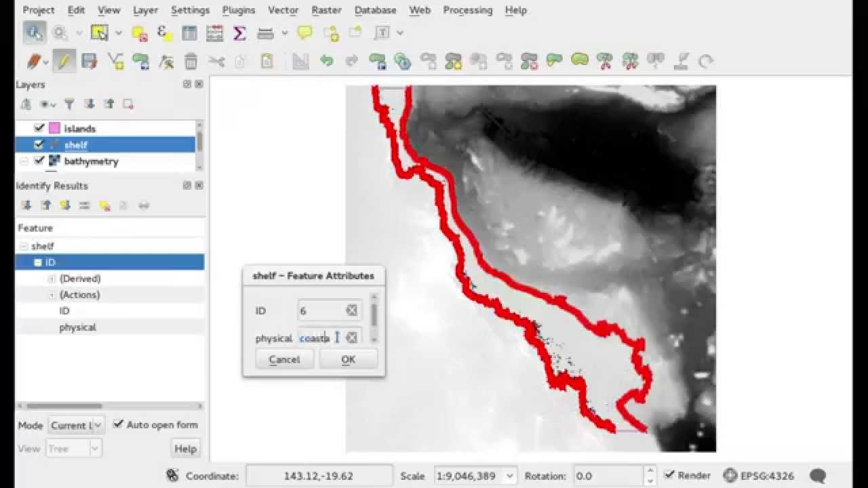
Task: Open the selection tool dropdown arrow
Action: tap(119, 33)
